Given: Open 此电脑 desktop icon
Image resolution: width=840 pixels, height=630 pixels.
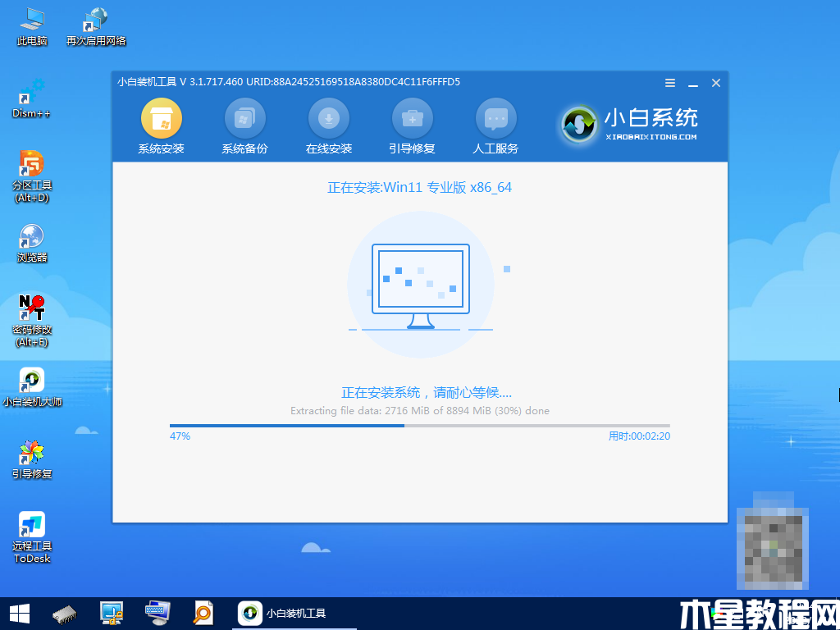Looking at the screenshot, I should pyautogui.click(x=32, y=26).
